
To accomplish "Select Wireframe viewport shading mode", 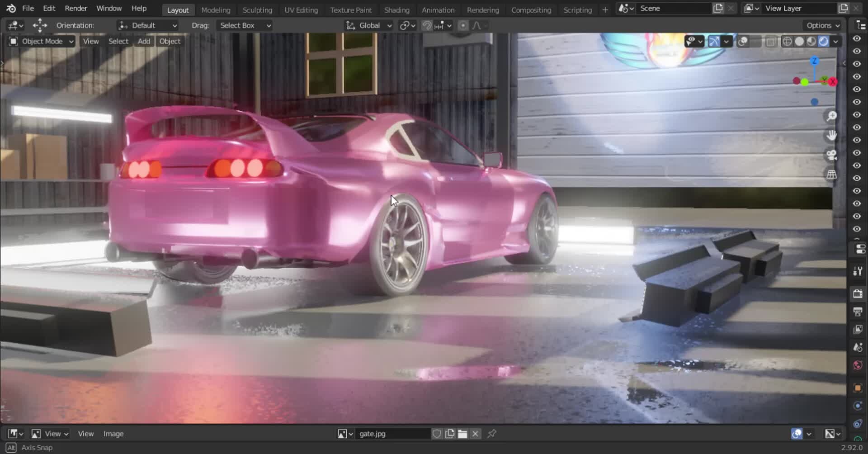I will pos(788,41).
